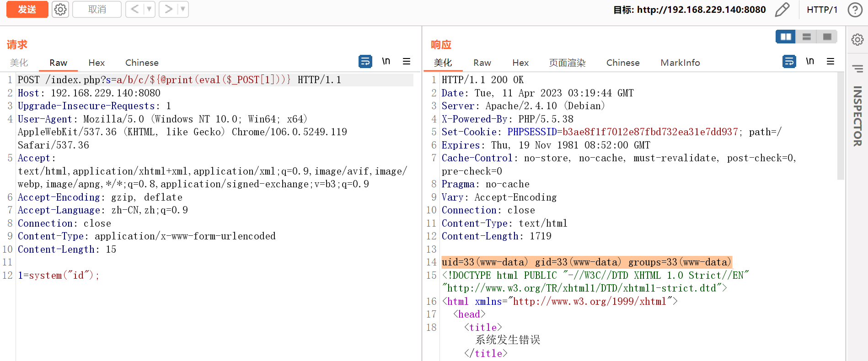The height and width of the screenshot is (361, 868).
Task: Click the Inspector list lines icon
Action: (857, 69)
